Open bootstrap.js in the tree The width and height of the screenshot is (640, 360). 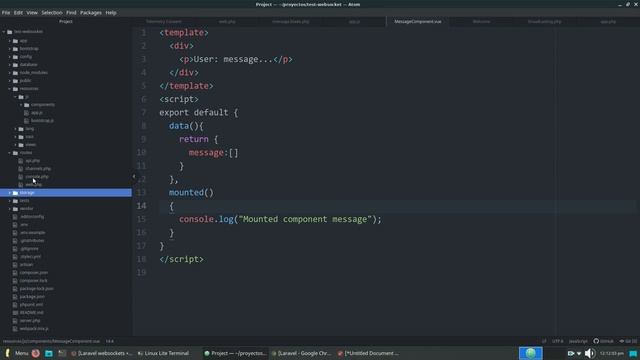tap(42, 121)
